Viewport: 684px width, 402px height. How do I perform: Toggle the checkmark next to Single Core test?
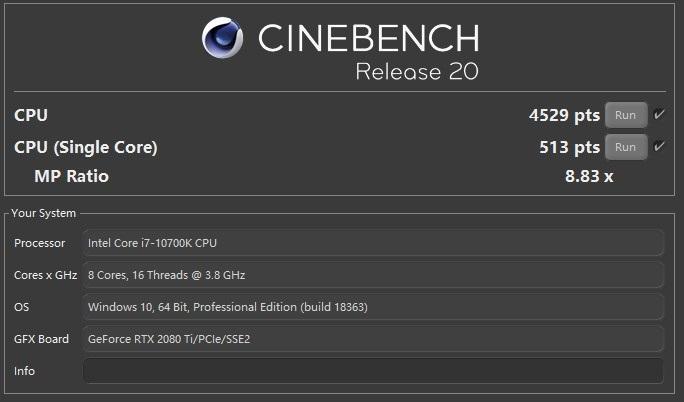tap(659, 146)
